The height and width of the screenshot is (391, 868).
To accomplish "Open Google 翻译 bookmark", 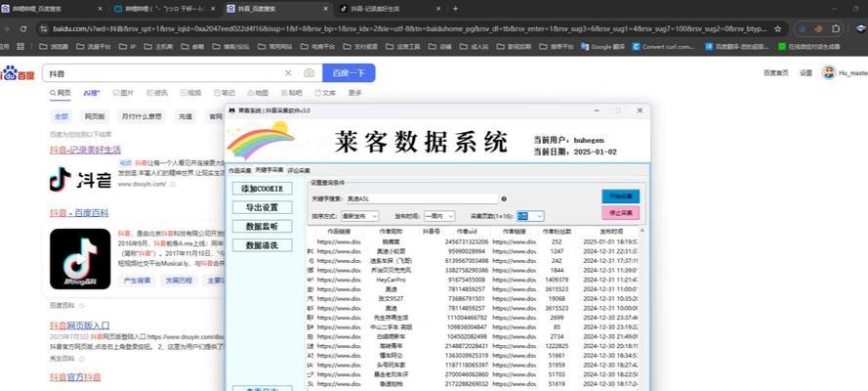I will [604, 47].
